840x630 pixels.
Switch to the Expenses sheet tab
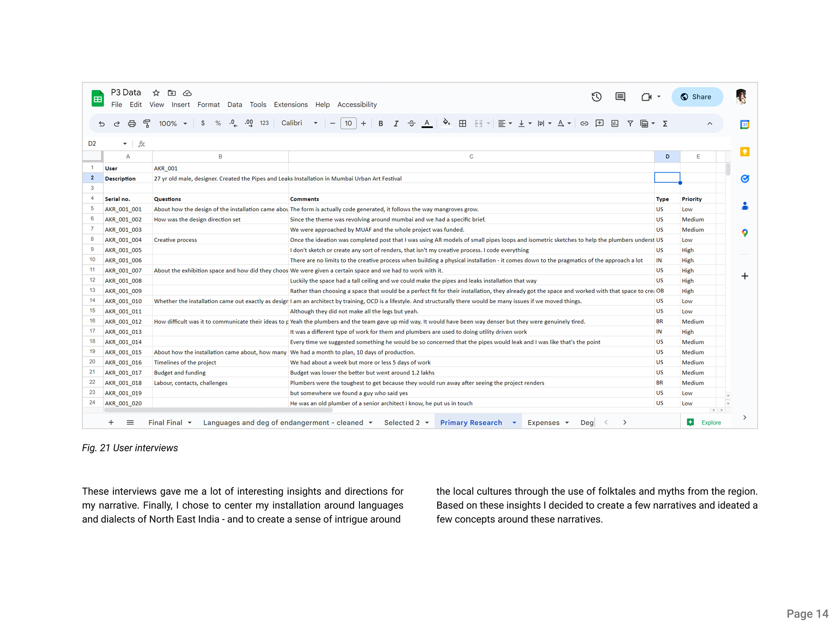pyautogui.click(x=543, y=423)
